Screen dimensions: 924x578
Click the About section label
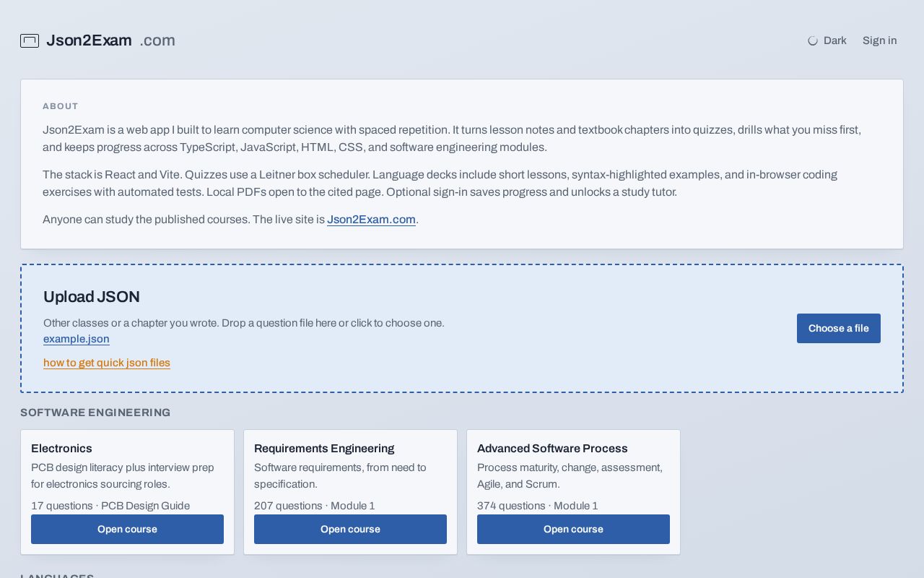coord(61,106)
